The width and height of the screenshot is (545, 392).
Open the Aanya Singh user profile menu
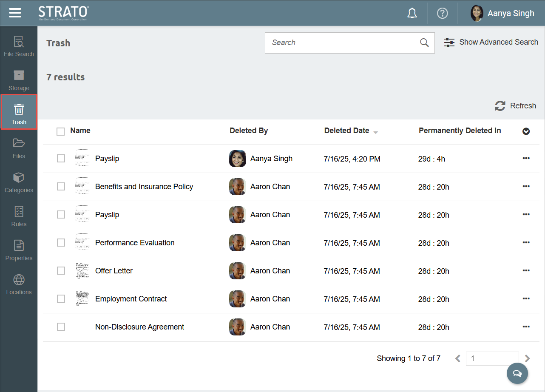point(502,14)
